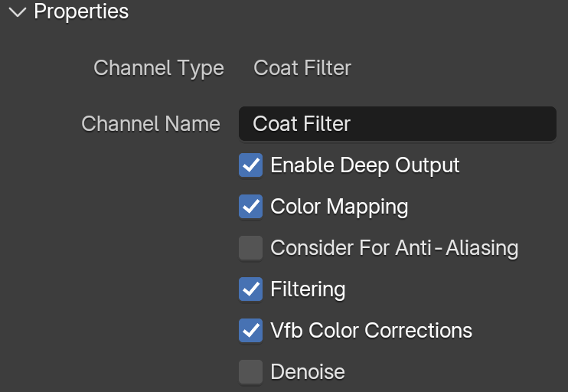This screenshot has width=568, height=392.
Task: Enable the Denoise checkbox
Action: pos(250,372)
